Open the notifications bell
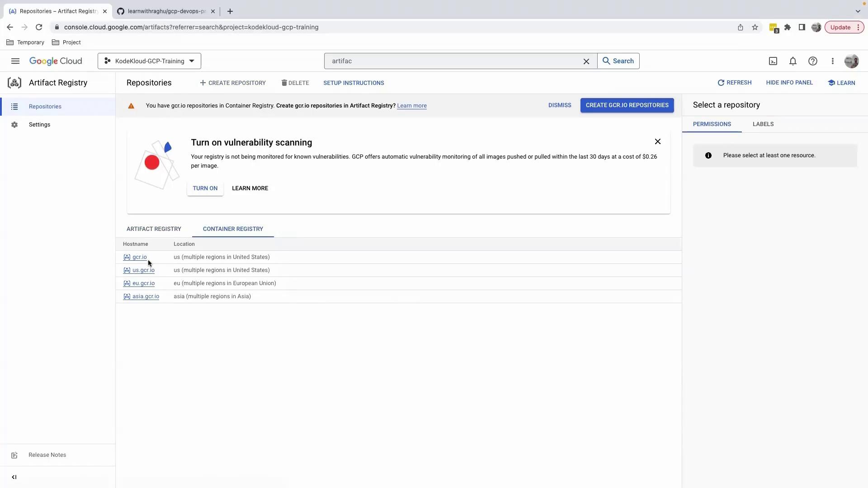This screenshot has width=868, height=488. [793, 61]
